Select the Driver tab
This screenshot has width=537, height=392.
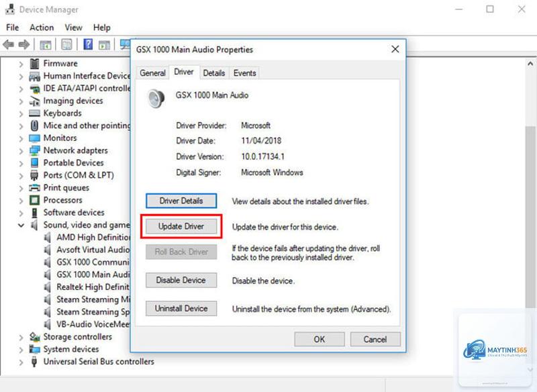[x=184, y=72]
